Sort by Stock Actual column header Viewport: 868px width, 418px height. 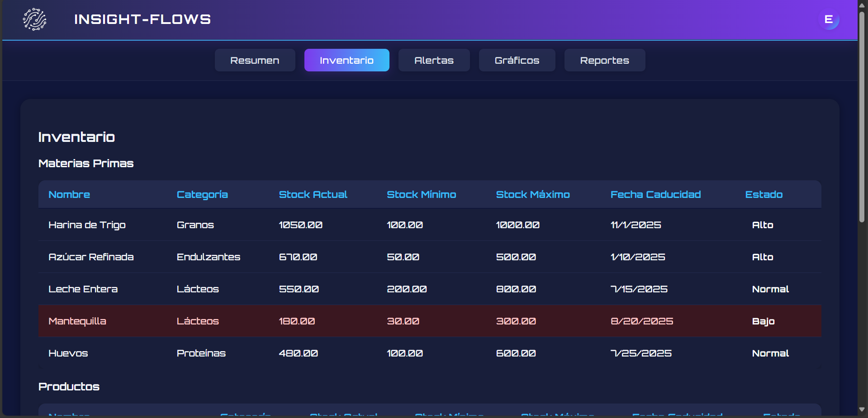point(313,194)
